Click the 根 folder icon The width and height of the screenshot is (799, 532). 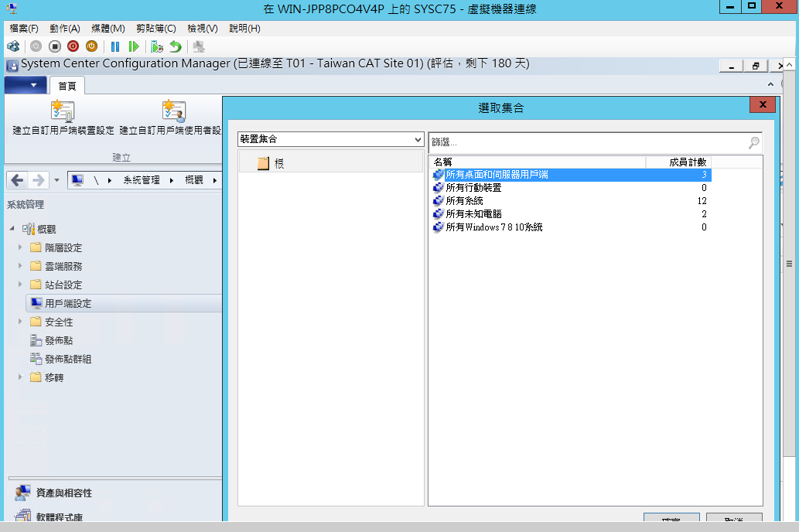coord(263,164)
